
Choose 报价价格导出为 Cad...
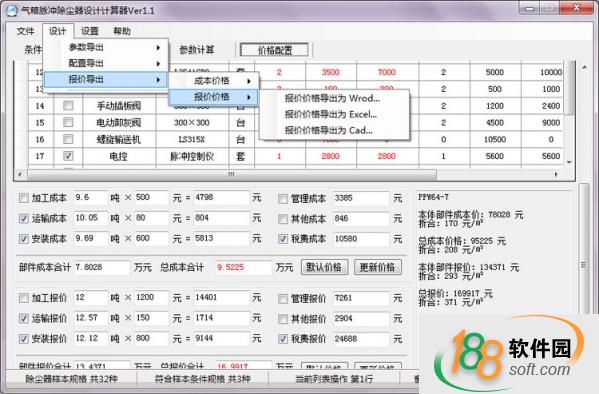tap(334, 130)
